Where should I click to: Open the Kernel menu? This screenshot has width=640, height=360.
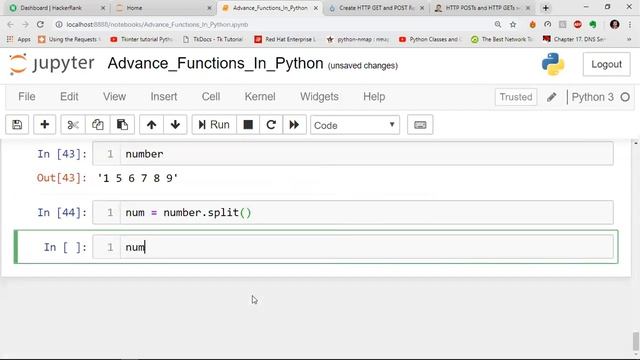point(260,97)
